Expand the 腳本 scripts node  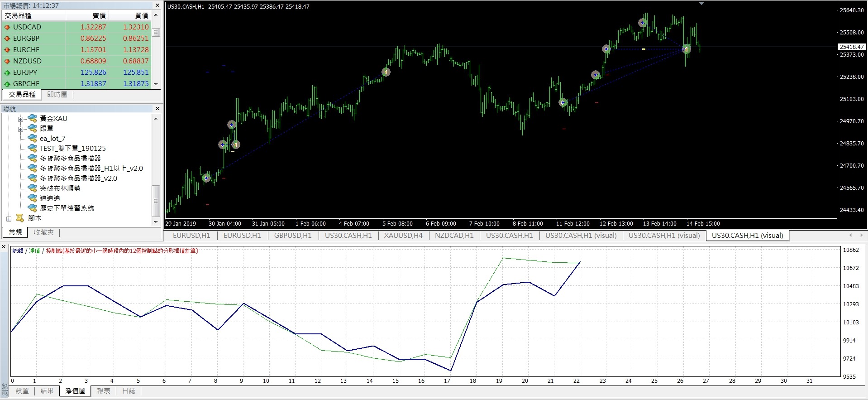[9, 219]
